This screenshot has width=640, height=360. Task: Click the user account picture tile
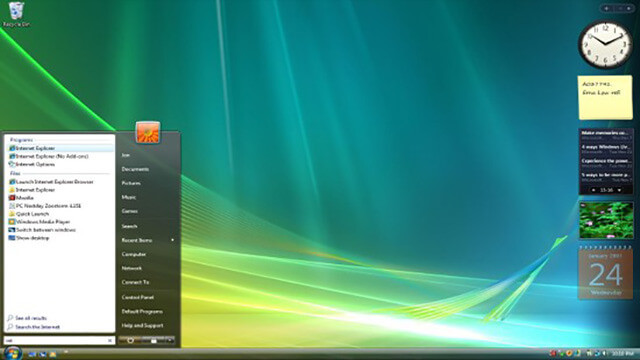pyautogui.click(x=148, y=132)
